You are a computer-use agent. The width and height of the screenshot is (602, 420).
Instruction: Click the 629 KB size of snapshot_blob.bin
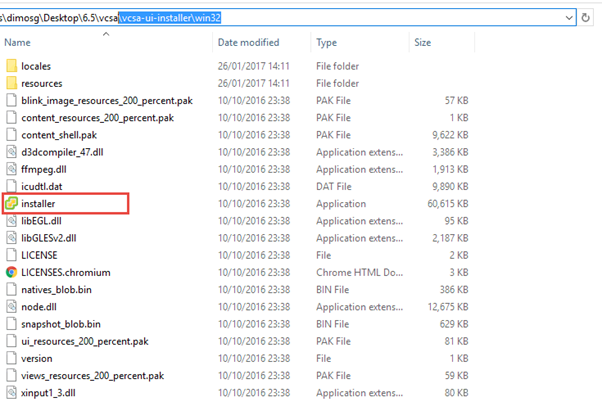(x=454, y=324)
